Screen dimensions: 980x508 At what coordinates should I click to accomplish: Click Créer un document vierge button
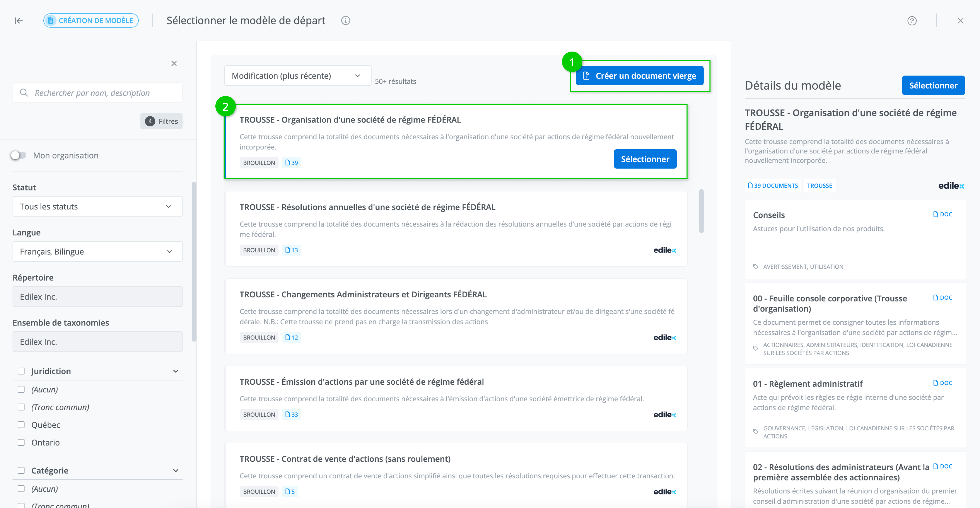point(640,76)
